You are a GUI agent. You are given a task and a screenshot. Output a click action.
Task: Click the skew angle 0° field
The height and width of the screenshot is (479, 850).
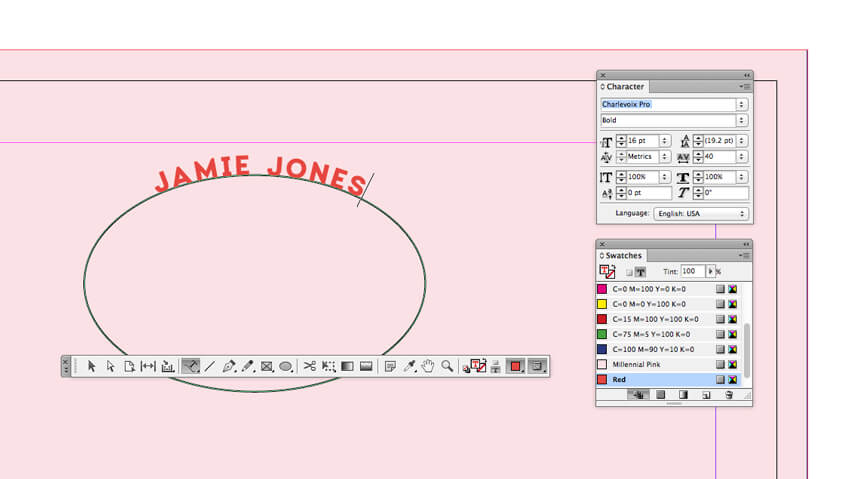pyautogui.click(x=726, y=193)
